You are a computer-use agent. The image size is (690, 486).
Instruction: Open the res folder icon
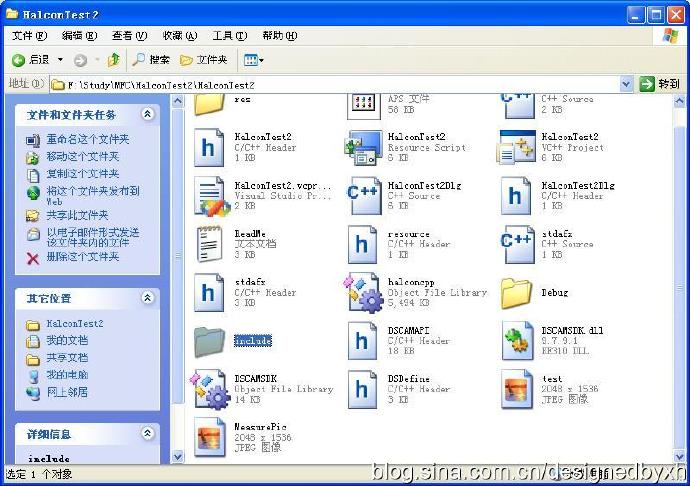[x=209, y=104]
